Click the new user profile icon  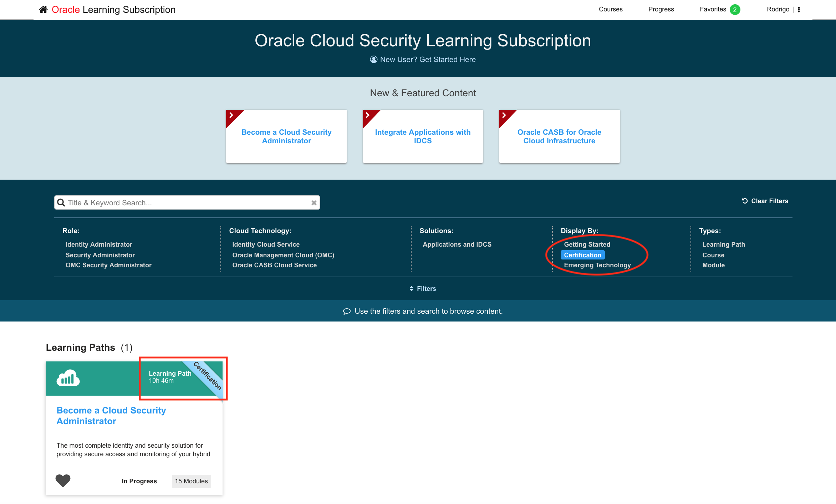click(x=373, y=60)
